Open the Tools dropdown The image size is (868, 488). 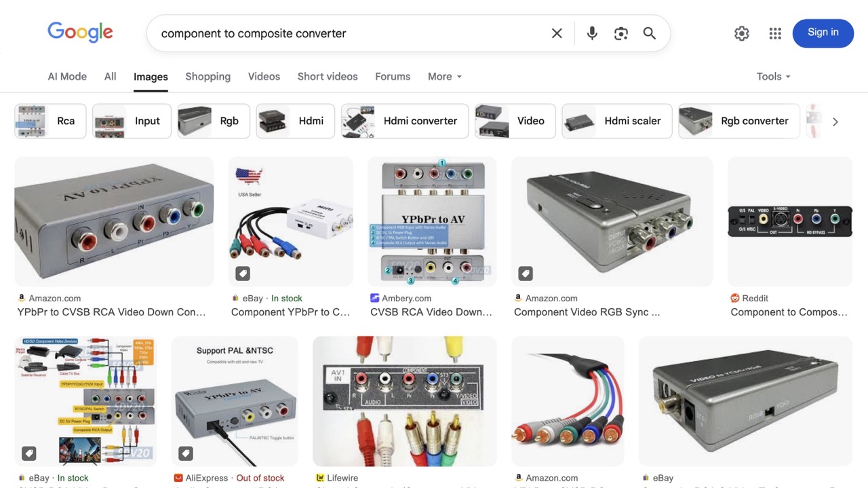(774, 77)
